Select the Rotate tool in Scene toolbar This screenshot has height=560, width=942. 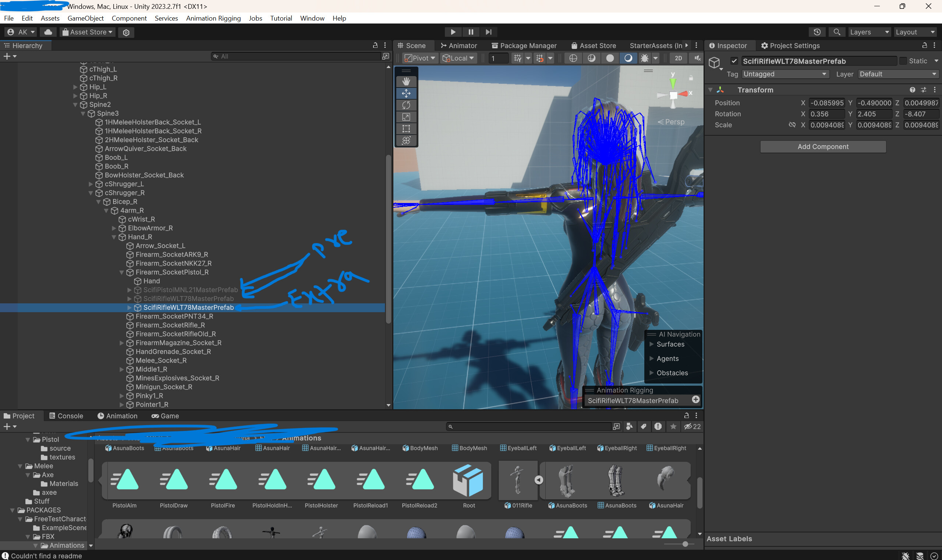pos(406,105)
